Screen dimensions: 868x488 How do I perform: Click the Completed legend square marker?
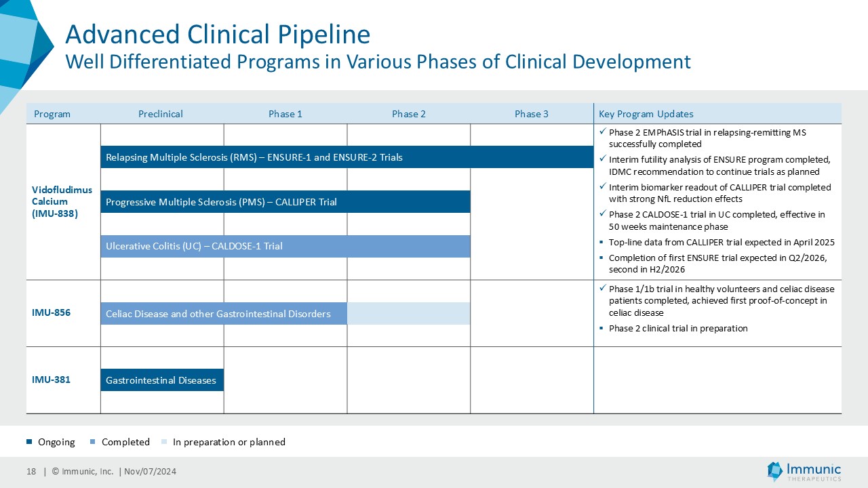(x=92, y=442)
